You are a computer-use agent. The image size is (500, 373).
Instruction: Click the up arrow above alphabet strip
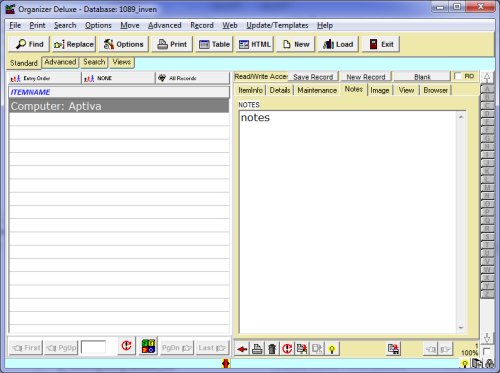pos(487,78)
